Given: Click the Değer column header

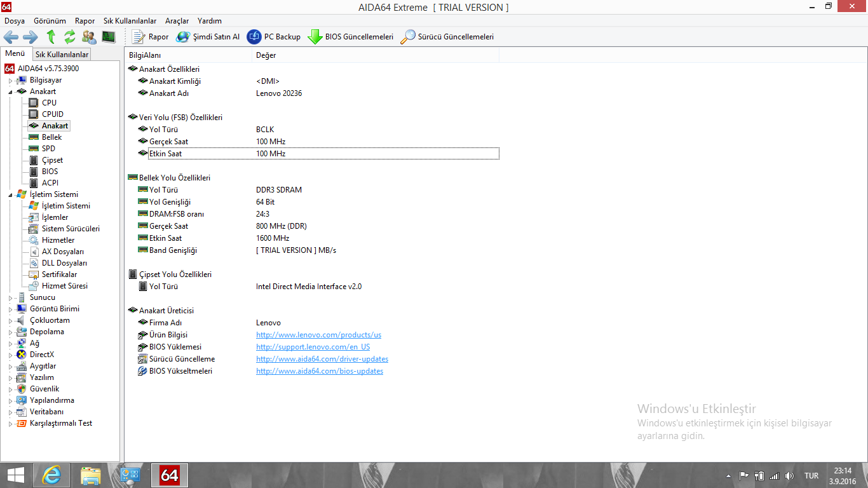Looking at the screenshot, I should click(x=376, y=56).
